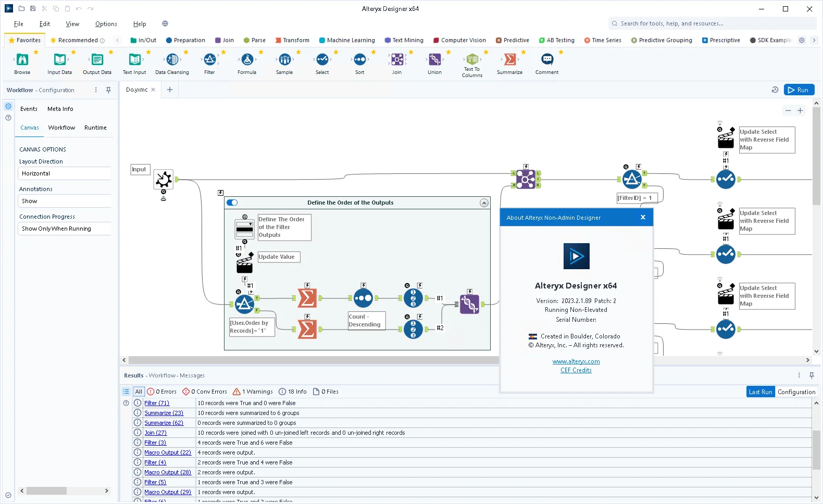Open the Options menu
Viewport: 823px width, 504px height.
pos(106,24)
